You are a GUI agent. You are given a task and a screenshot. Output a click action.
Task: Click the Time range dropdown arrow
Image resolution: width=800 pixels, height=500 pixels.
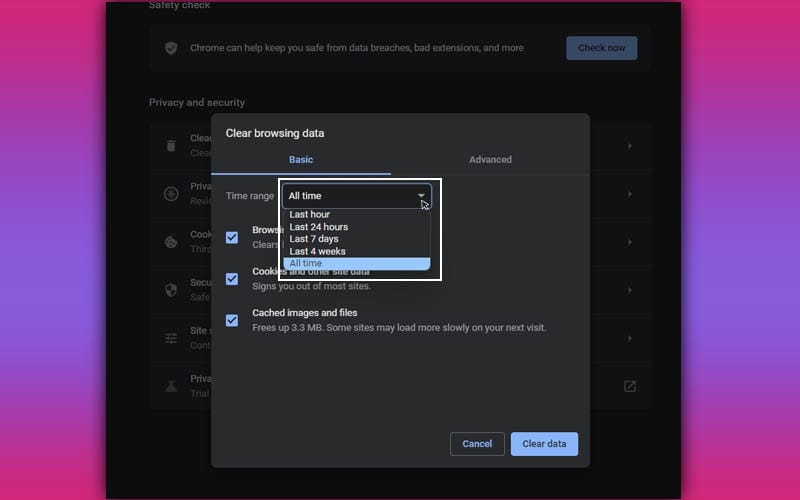pyautogui.click(x=421, y=196)
